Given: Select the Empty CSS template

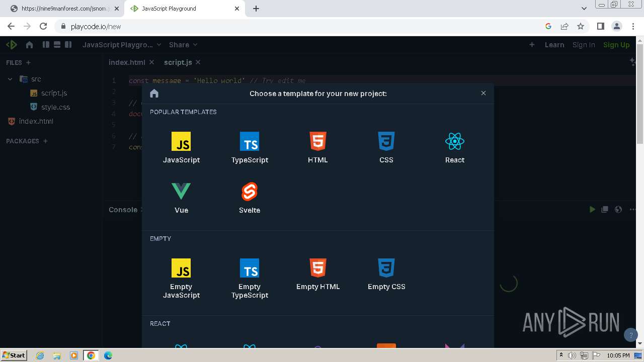Looking at the screenshot, I should [x=386, y=274].
